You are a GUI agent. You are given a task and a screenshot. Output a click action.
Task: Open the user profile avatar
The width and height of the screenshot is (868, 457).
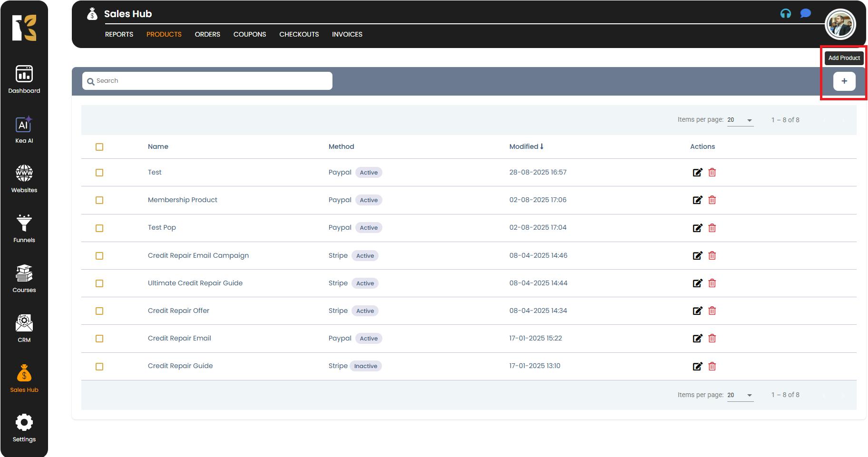tap(840, 24)
